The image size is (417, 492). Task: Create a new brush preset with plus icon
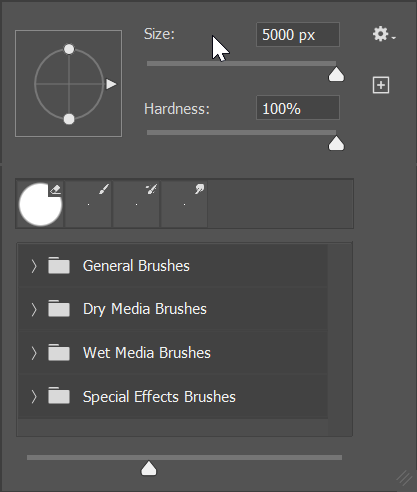(x=381, y=85)
